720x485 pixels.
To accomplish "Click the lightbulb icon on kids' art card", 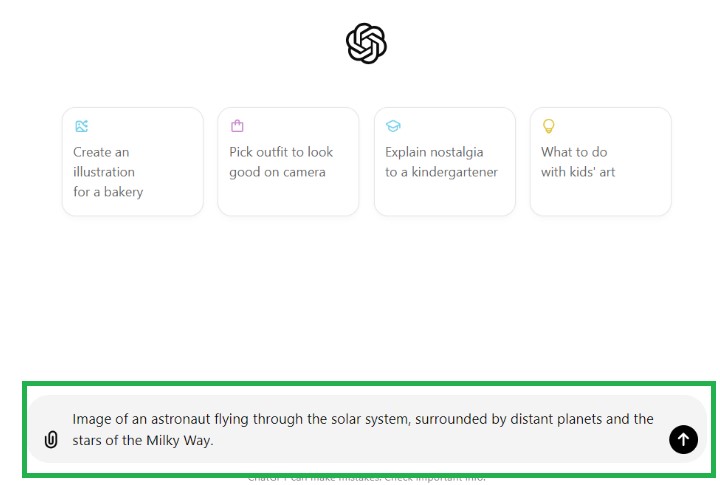I will coord(548,126).
